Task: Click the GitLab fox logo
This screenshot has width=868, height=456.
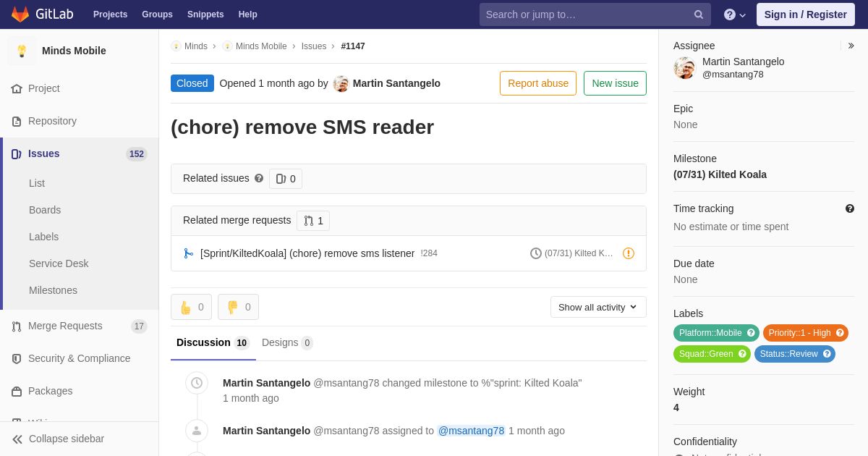Action: coord(20,14)
